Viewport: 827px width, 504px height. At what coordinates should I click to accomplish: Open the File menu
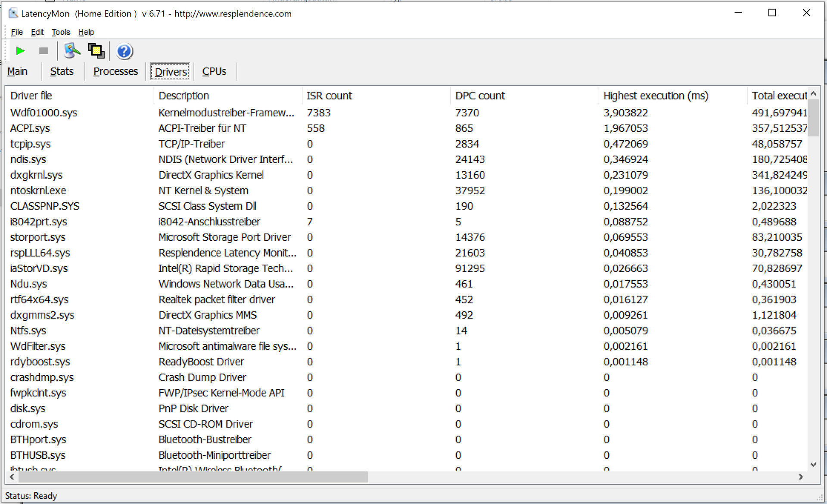tap(17, 32)
